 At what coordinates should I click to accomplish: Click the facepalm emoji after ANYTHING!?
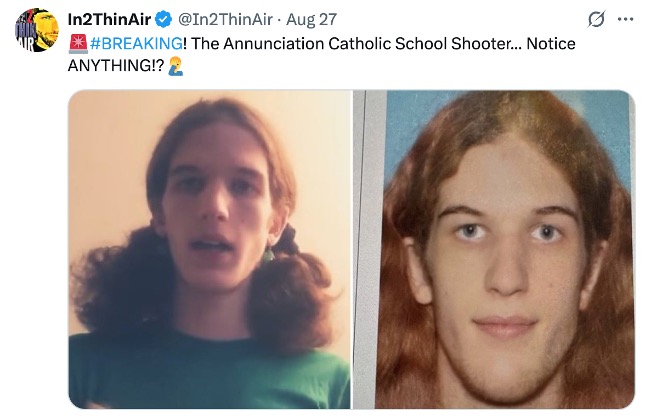[176, 66]
